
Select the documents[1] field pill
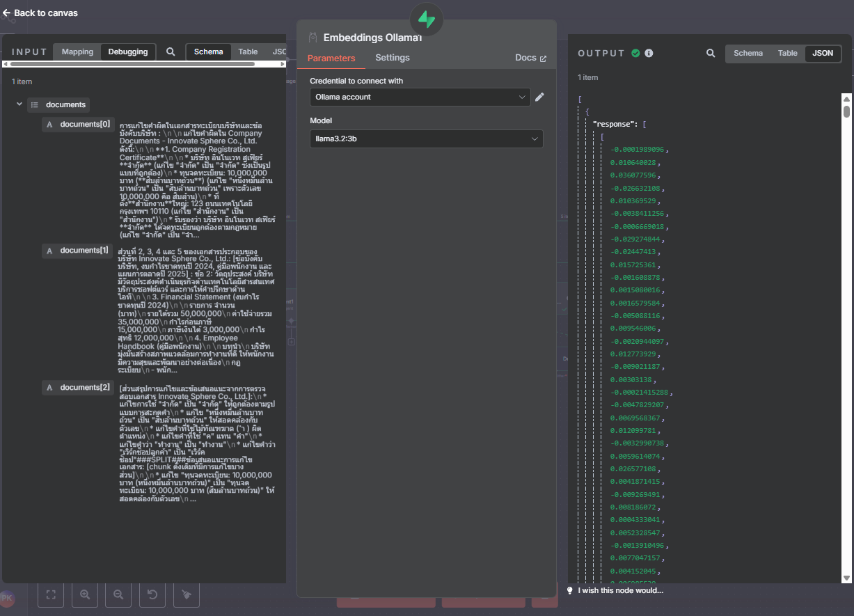pyautogui.click(x=77, y=250)
